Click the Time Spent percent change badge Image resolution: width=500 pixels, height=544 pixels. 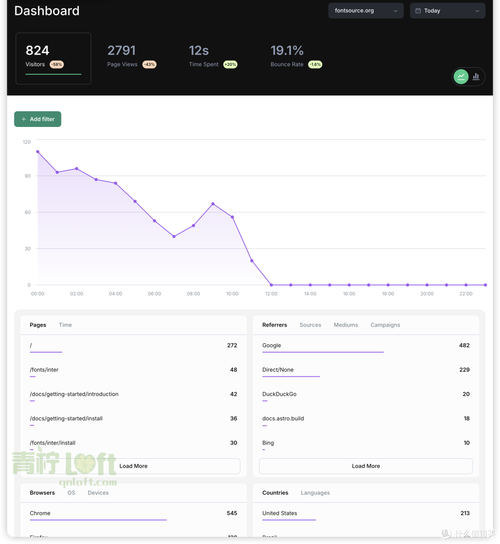230,65
